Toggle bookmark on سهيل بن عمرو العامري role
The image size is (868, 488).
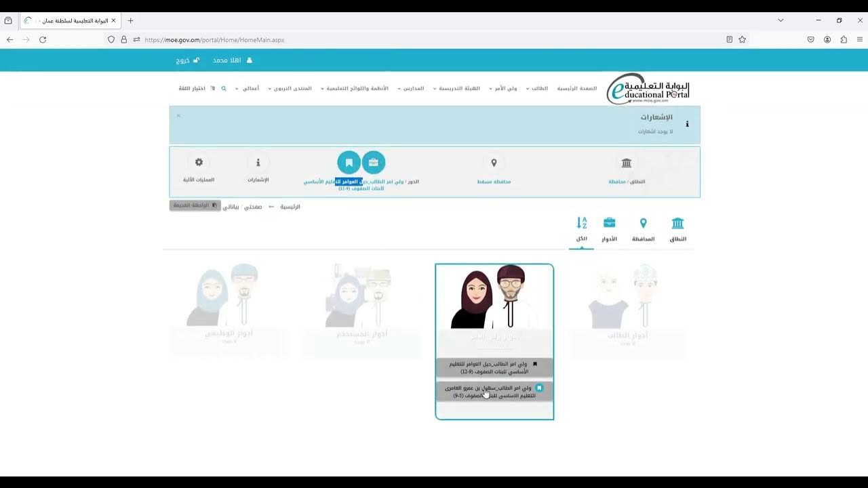tap(539, 386)
